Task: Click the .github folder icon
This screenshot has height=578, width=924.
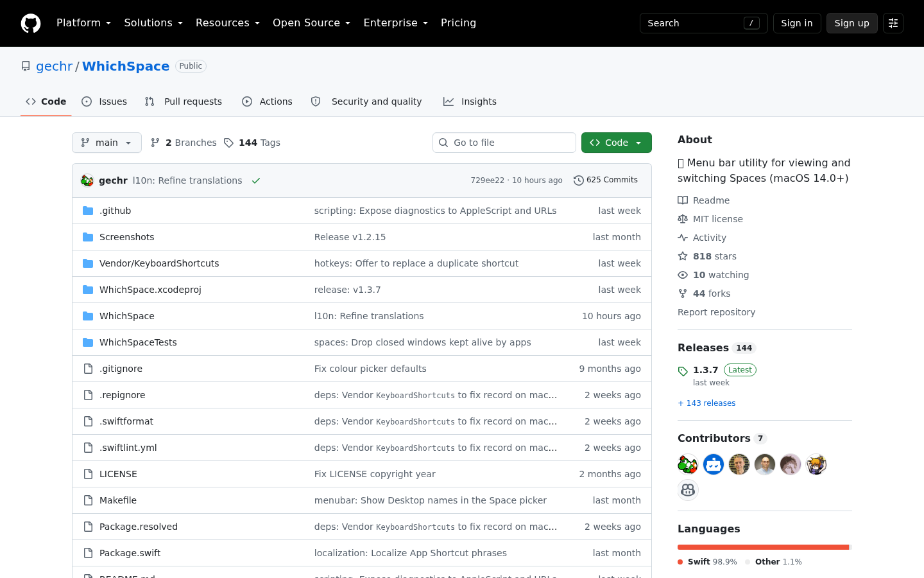Action: click(88, 211)
